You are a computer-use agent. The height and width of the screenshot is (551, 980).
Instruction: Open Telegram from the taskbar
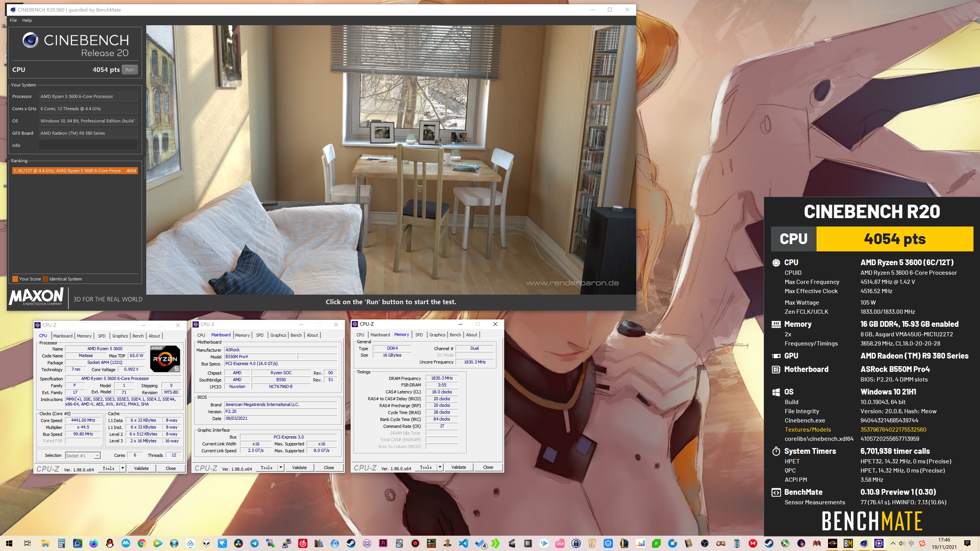tap(254, 543)
